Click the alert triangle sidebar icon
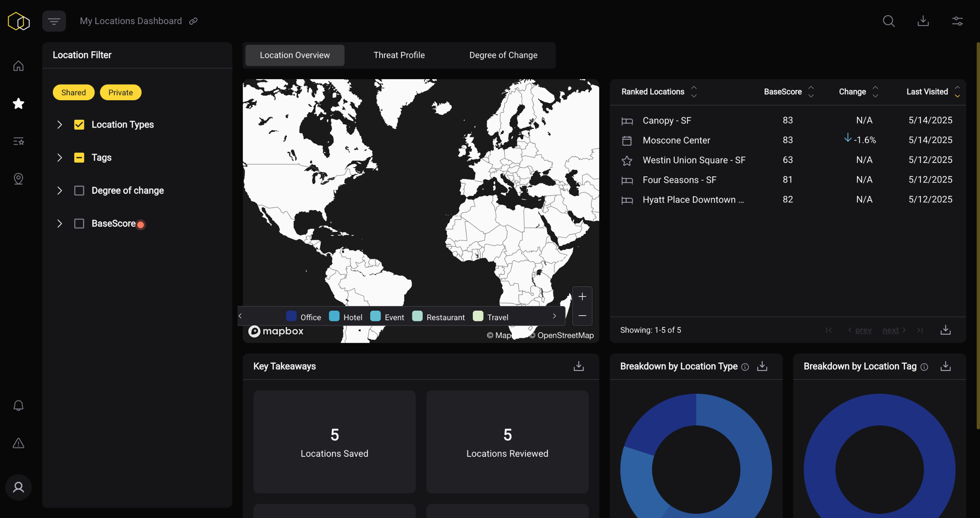Viewport: 980px width, 518px height. tap(18, 443)
